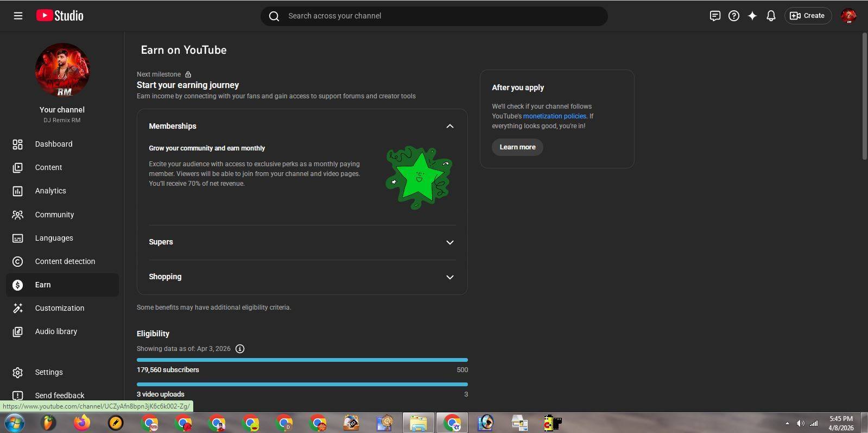Click the eligibility info icon
Viewport: 868px width, 433px height.
click(x=240, y=349)
